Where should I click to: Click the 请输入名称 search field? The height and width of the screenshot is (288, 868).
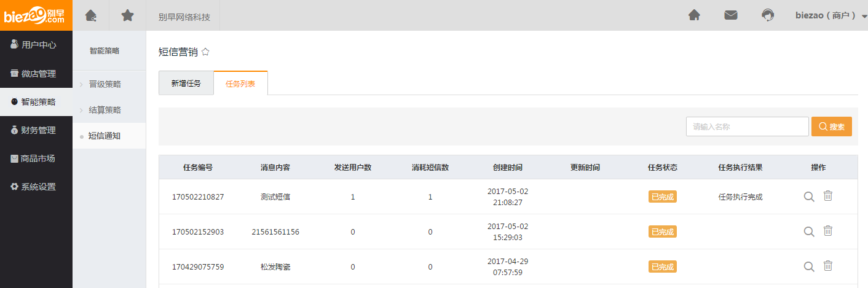pyautogui.click(x=747, y=126)
